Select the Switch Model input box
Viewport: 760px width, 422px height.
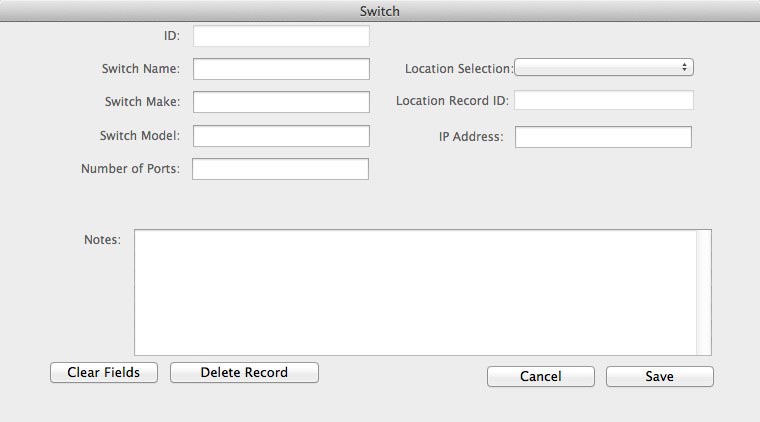click(281, 136)
